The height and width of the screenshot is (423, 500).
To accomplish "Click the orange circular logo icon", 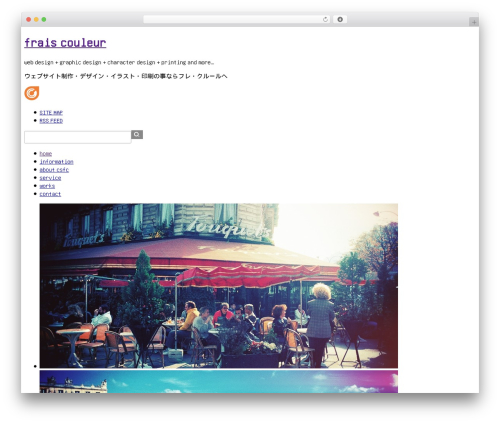I will 32,93.
